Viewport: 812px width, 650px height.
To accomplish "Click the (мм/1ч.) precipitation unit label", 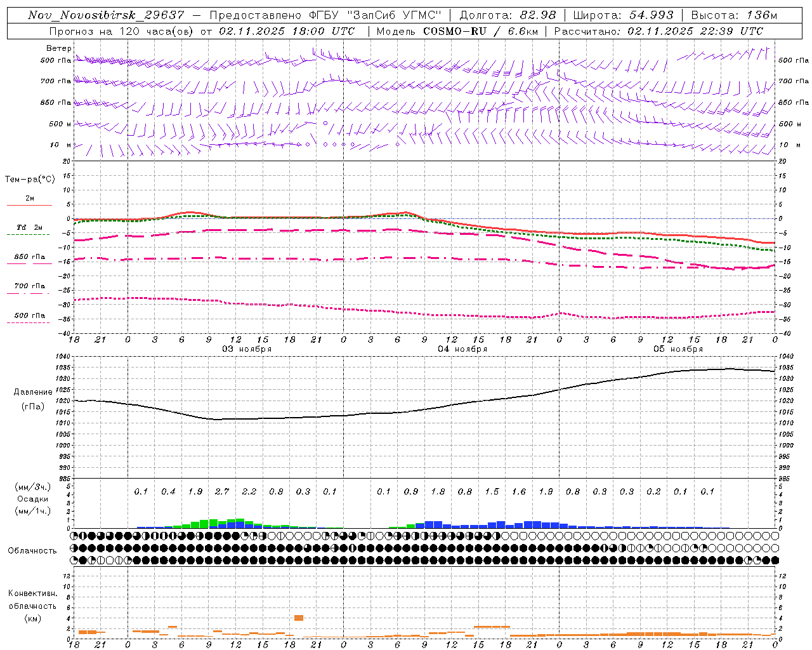I will tap(33, 512).
